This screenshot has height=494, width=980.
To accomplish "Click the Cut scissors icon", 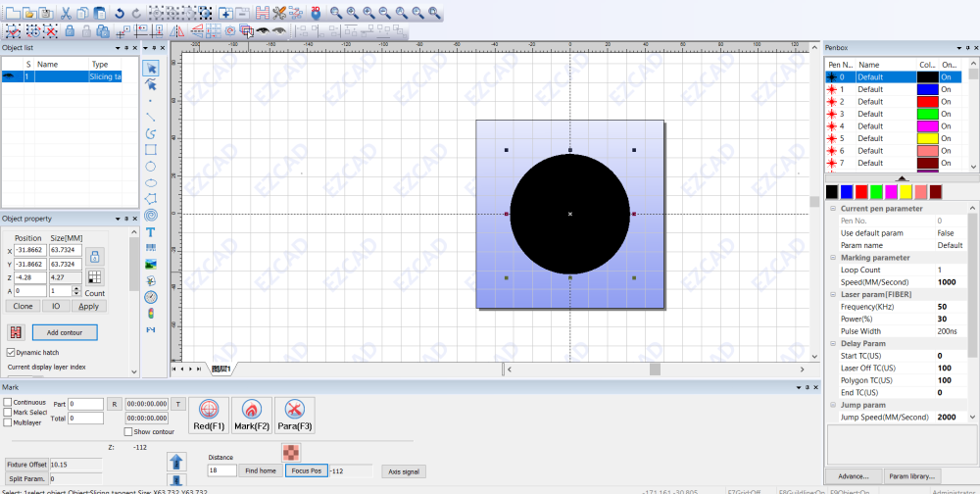I will [x=66, y=12].
